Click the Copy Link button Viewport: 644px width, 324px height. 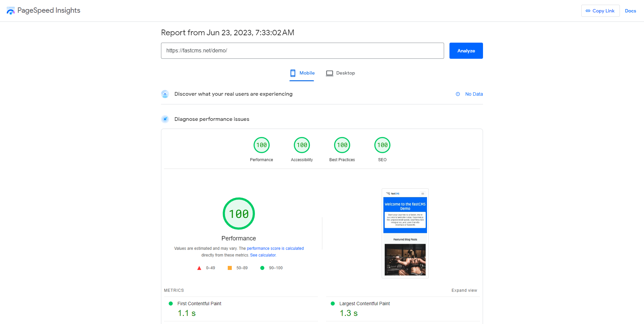pyautogui.click(x=600, y=11)
